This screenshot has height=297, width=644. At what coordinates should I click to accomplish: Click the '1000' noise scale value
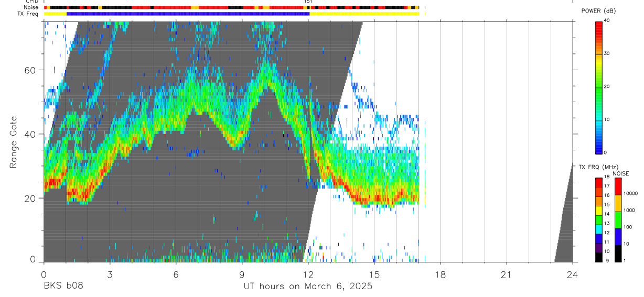630,210
